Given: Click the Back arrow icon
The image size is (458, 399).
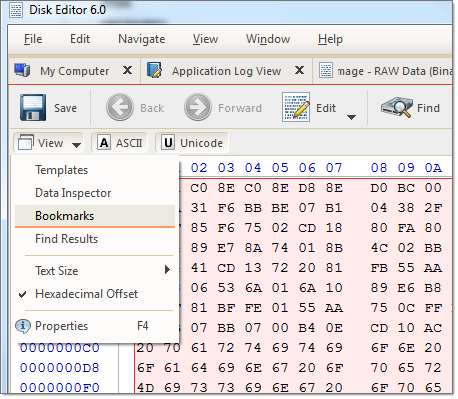Looking at the screenshot, I should [x=120, y=107].
